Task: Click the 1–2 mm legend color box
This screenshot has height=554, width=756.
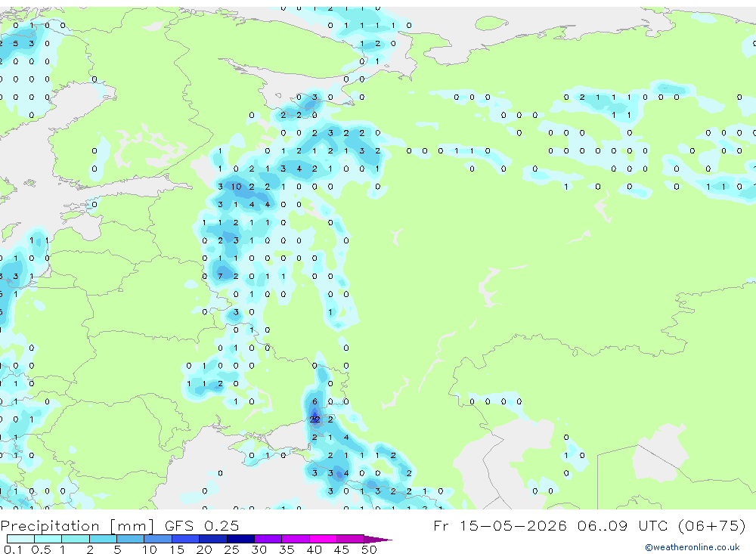Action: [x=76, y=539]
